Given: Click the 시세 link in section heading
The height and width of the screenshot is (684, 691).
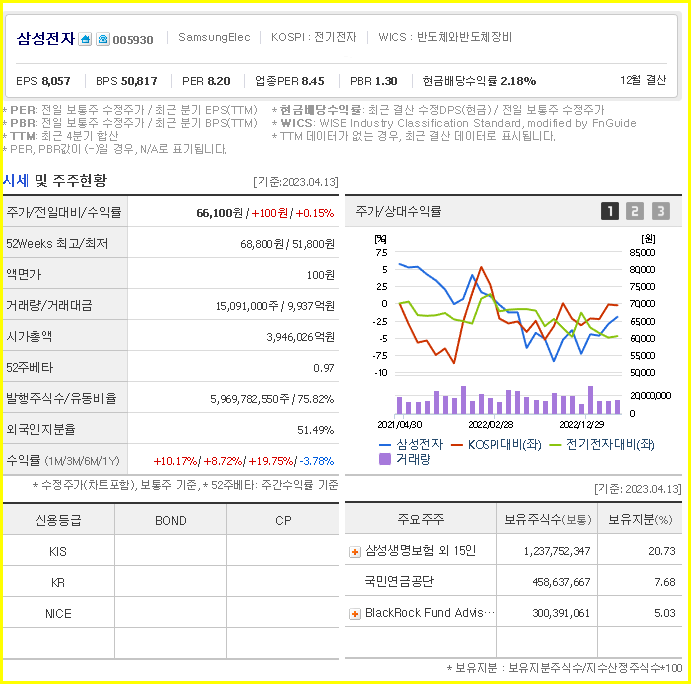Looking at the screenshot, I should coord(16,180).
